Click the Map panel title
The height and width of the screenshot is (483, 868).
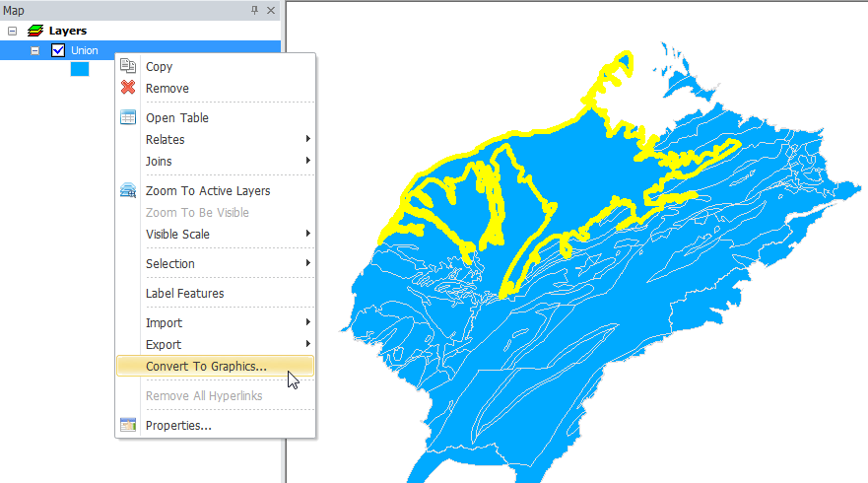pos(14,11)
